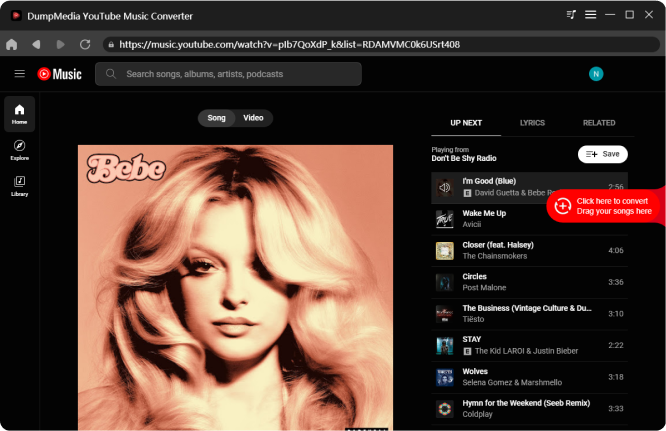The height and width of the screenshot is (431, 666).
Task: Switch to Song mode
Action: pos(216,118)
